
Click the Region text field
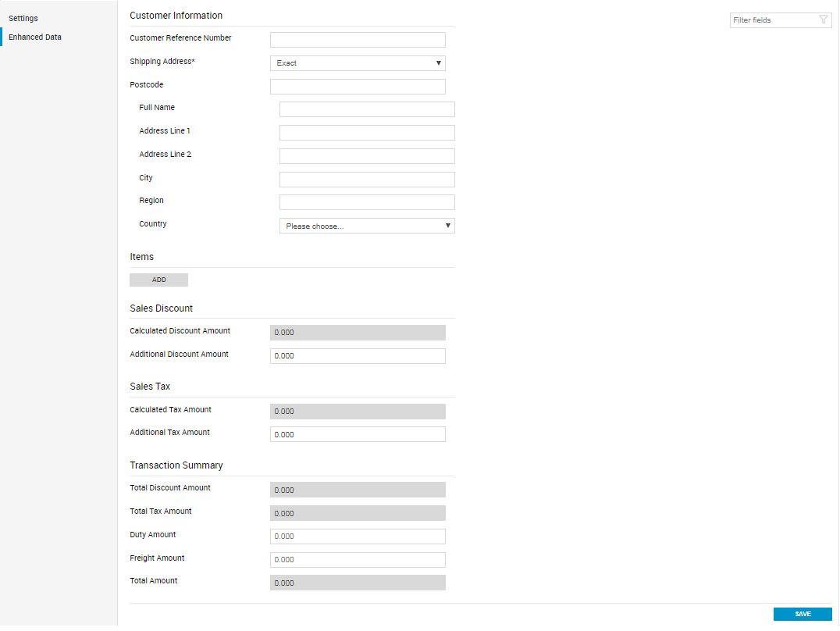click(x=367, y=203)
